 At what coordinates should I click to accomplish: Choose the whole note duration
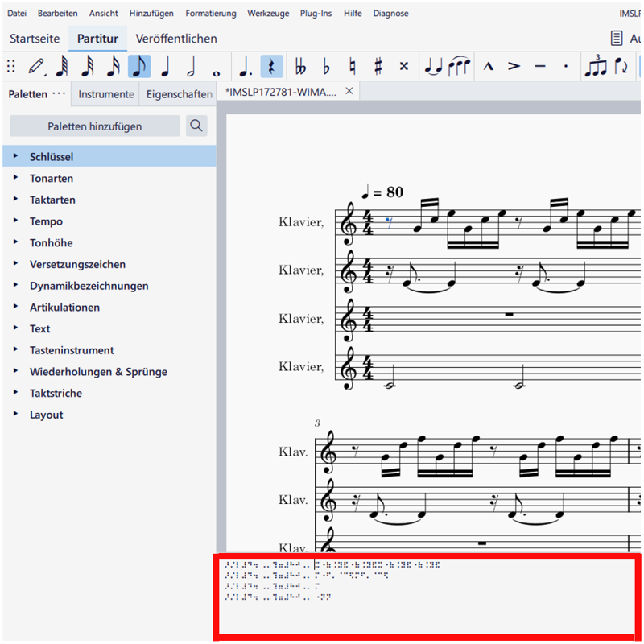(x=217, y=73)
